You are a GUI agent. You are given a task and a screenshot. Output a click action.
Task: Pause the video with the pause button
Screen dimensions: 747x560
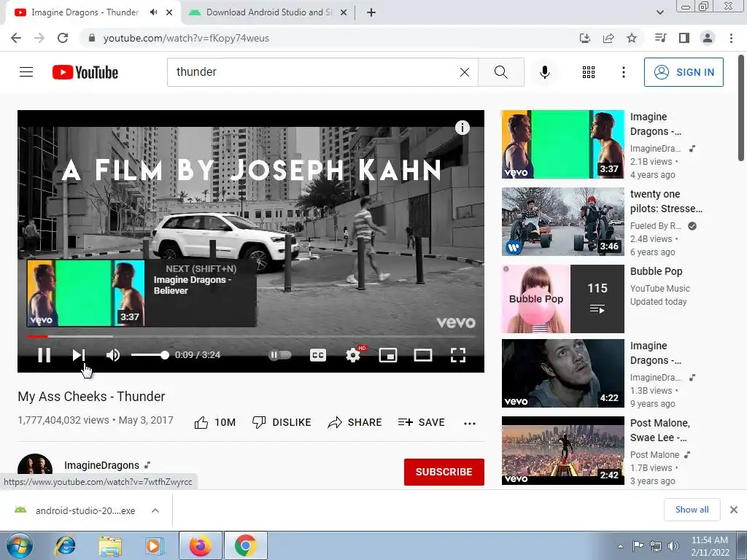point(44,355)
